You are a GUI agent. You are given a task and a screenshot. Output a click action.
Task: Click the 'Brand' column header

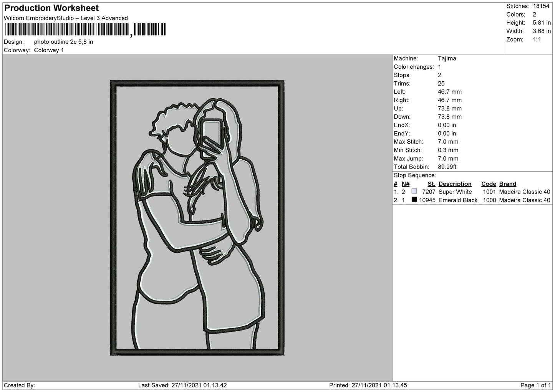point(507,184)
